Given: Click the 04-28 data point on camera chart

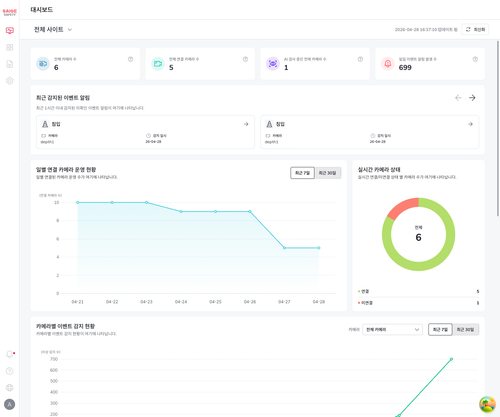Looking at the screenshot, I should click(x=319, y=248).
